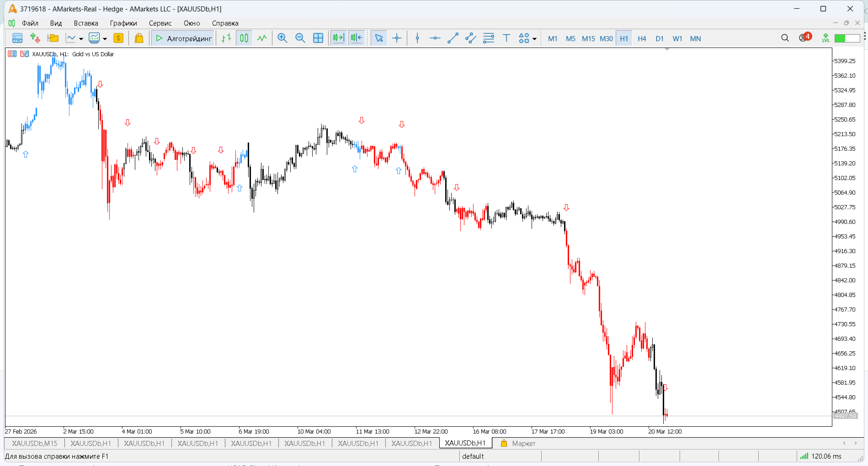This screenshot has height=466, width=868.
Task: Switch timeframe to M30
Action: 606,39
